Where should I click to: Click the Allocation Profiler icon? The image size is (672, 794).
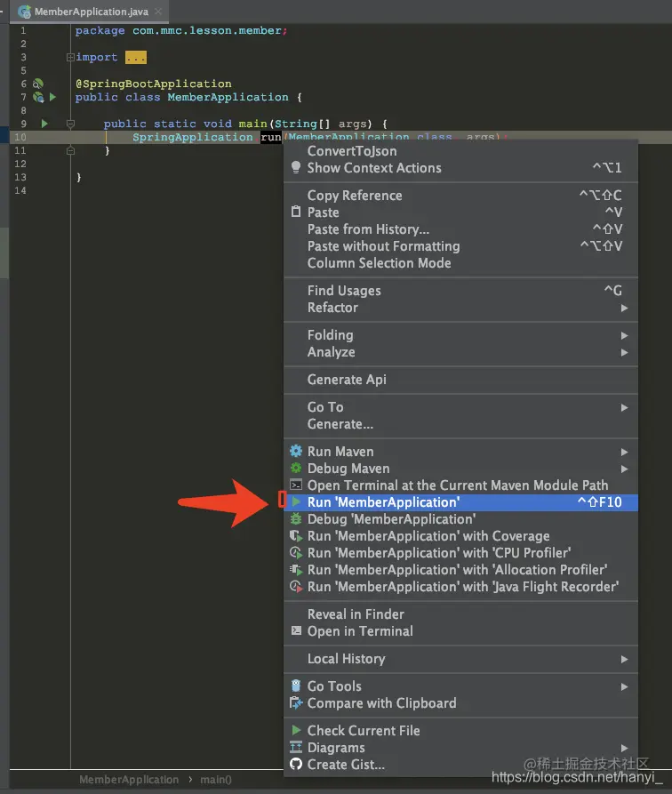pos(296,570)
